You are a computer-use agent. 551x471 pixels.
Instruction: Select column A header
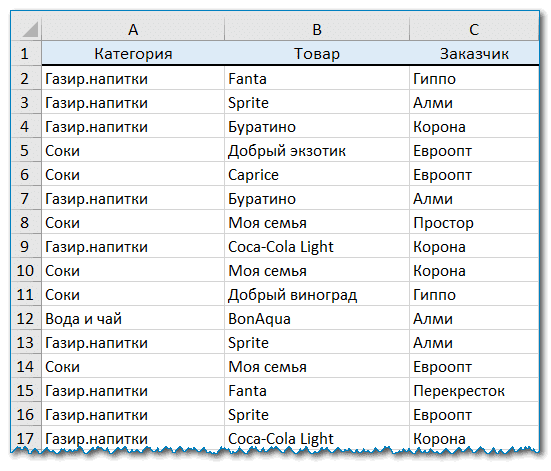[133, 29]
